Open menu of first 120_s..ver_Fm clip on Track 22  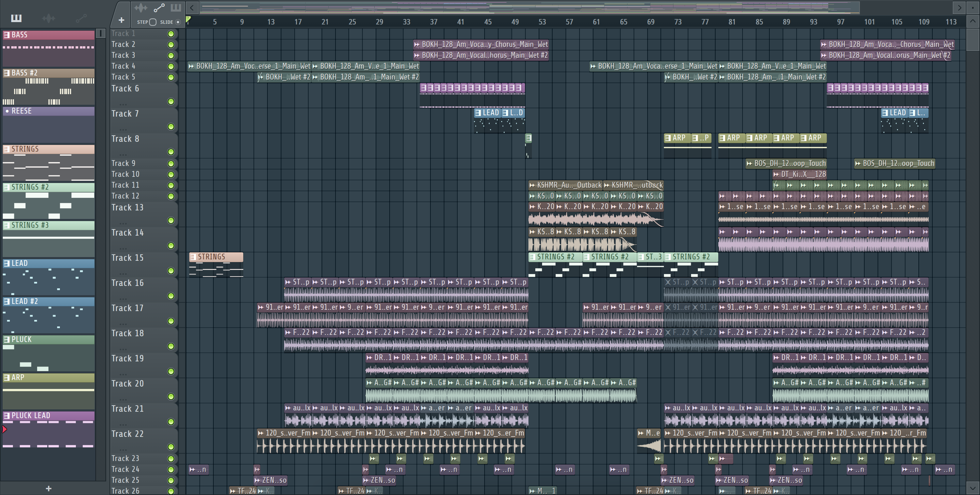[x=261, y=433]
